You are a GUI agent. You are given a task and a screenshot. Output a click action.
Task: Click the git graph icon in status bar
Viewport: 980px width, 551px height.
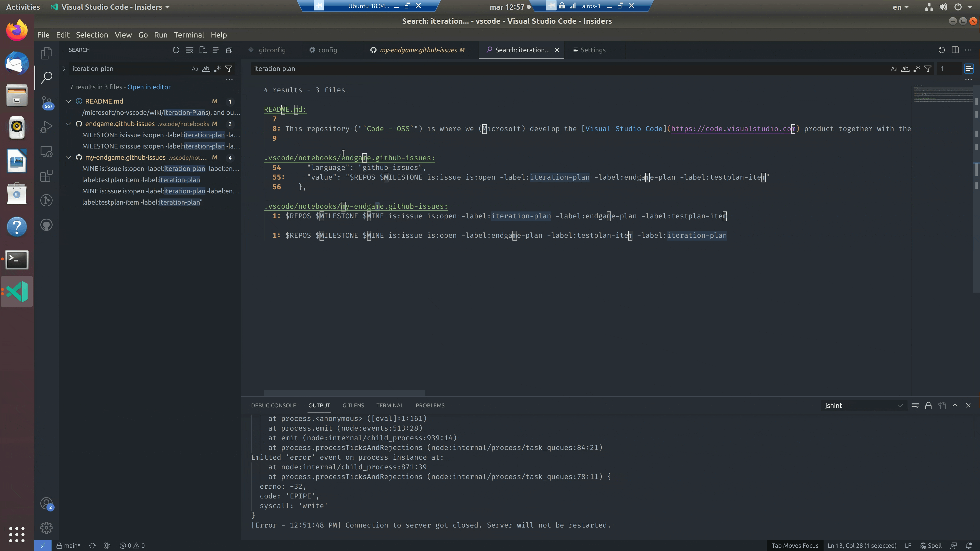pyautogui.click(x=107, y=545)
